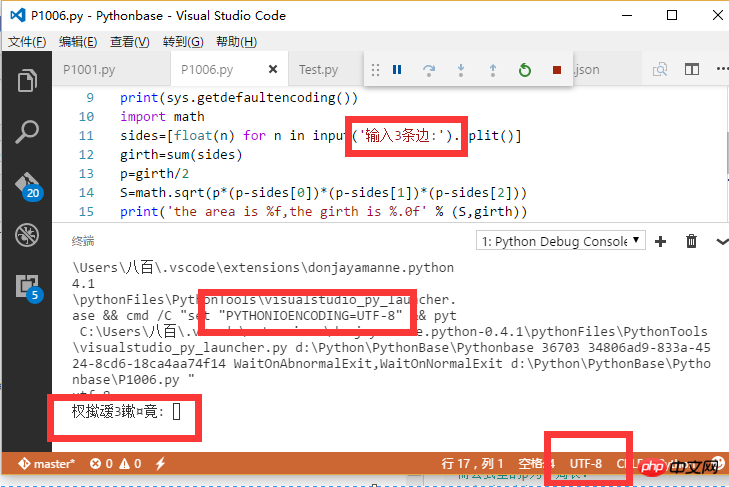The width and height of the screenshot is (729, 487).
Task: Open the editor more actions menu
Action: [x=722, y=69]
